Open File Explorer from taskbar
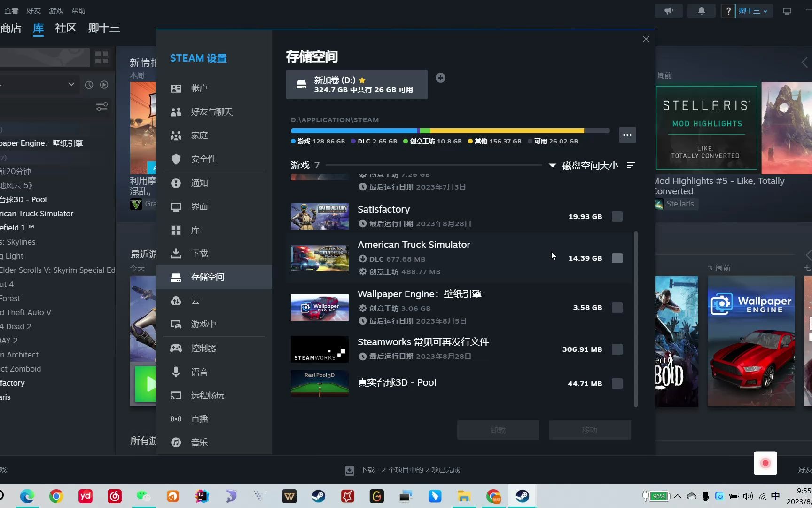 pyautogui.click(x=464, y=496)
